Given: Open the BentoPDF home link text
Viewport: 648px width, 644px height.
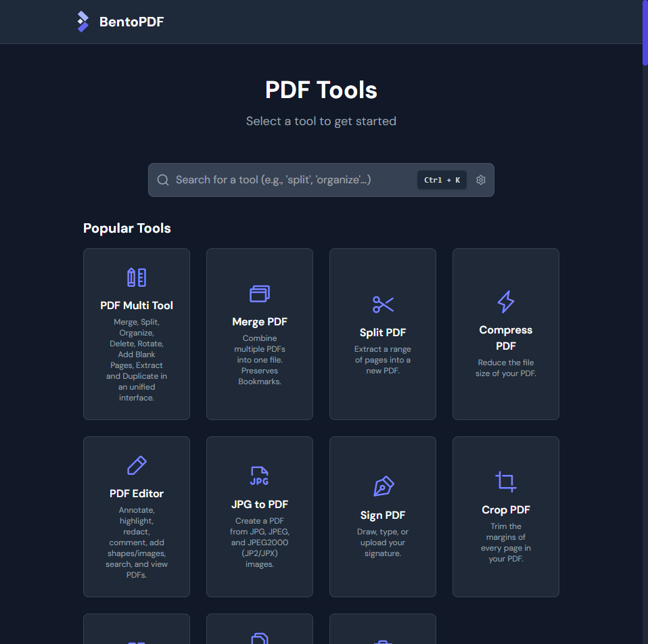Looking at the screenshot, I should [131, 22].
